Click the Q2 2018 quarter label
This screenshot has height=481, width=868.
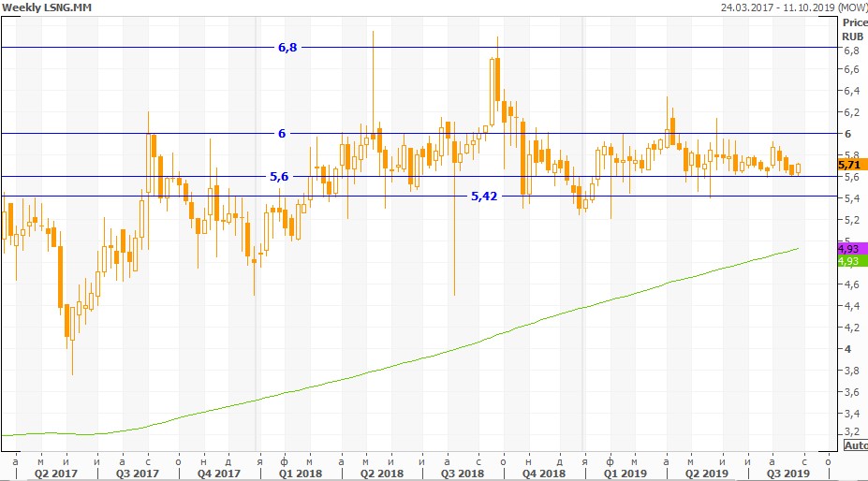click(x=380, y=474)
